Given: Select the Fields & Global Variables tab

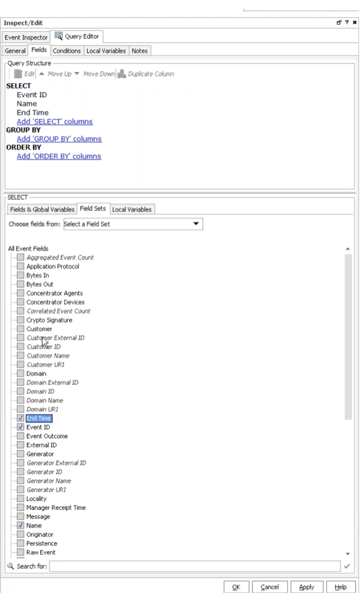Looking at the screenshot, I should 42,209.
